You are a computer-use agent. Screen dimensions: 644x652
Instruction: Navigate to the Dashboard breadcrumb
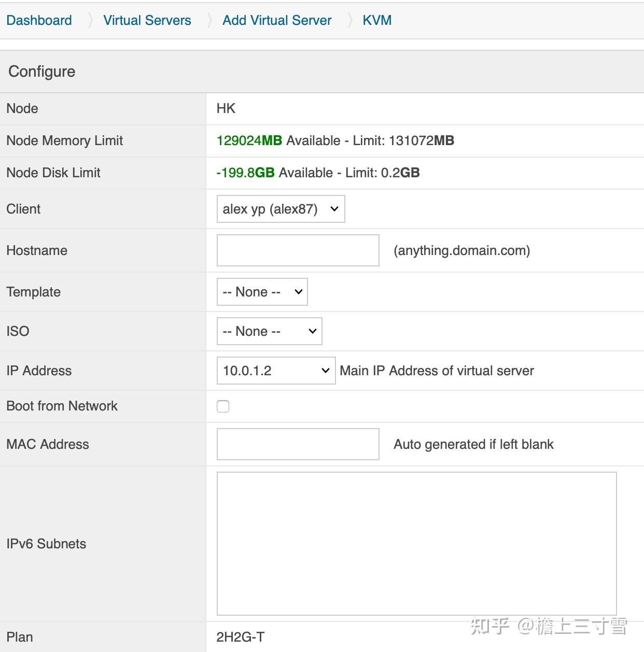coord(38,20)
